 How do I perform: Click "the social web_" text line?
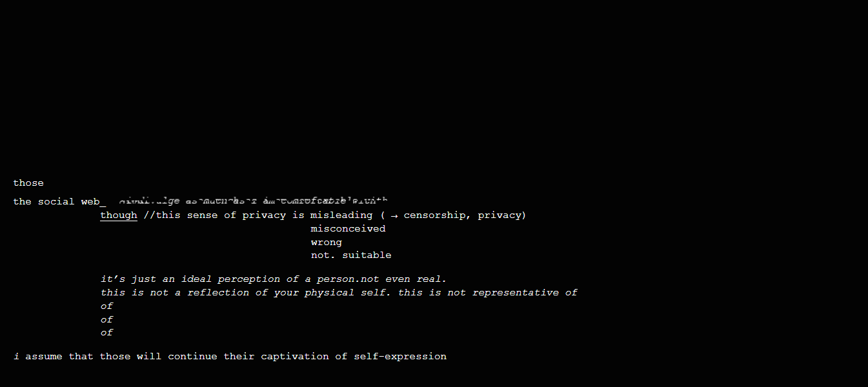59,202
